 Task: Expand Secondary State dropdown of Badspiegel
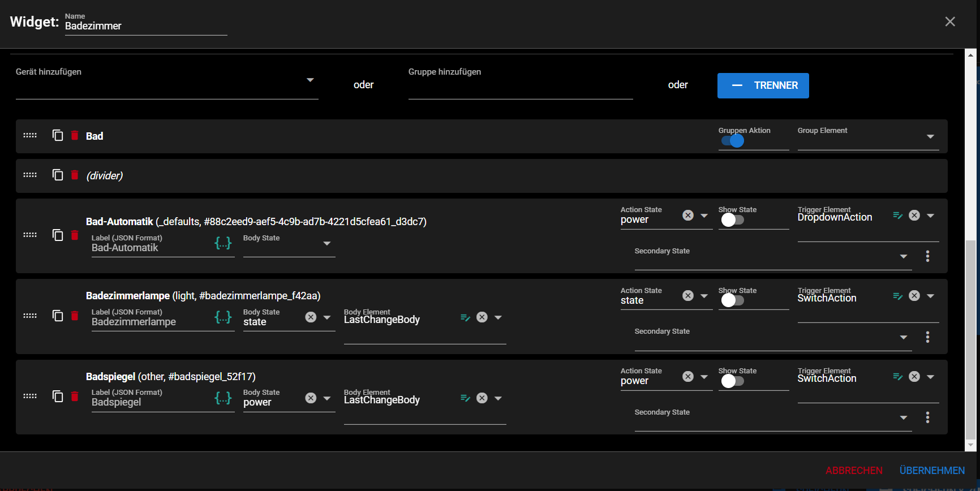(904, 418)
